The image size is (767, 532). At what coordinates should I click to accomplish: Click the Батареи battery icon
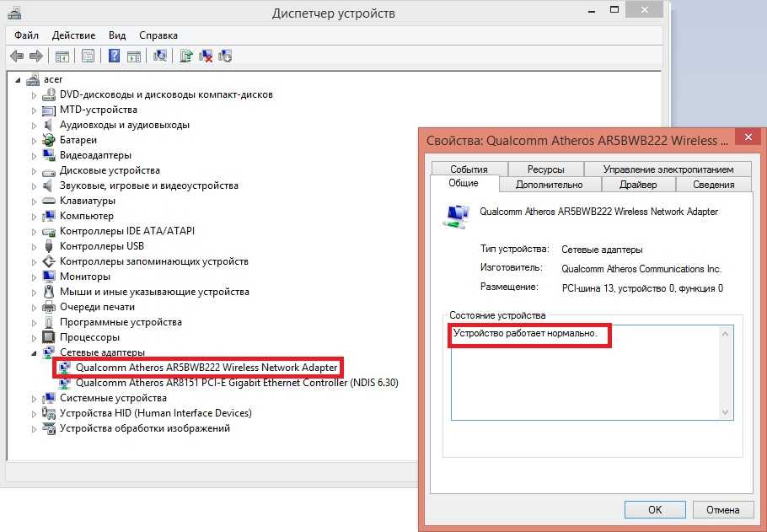tap(48, 140)
